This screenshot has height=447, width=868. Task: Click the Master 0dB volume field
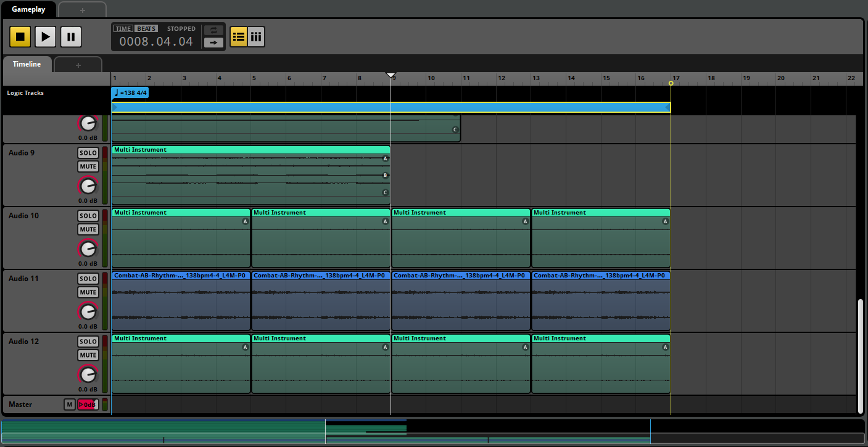[88, 404]
